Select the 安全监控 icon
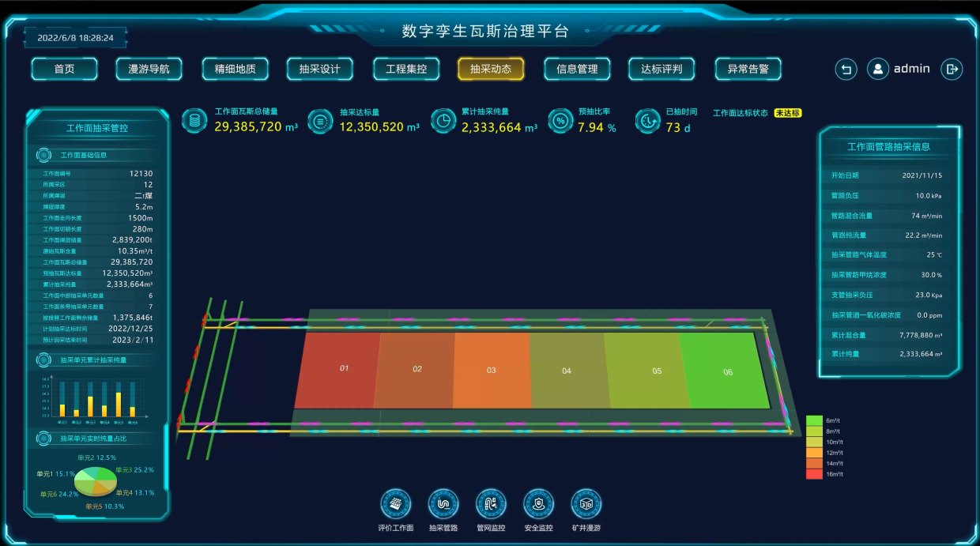This screenshot has height=546, width=980. 538,503
